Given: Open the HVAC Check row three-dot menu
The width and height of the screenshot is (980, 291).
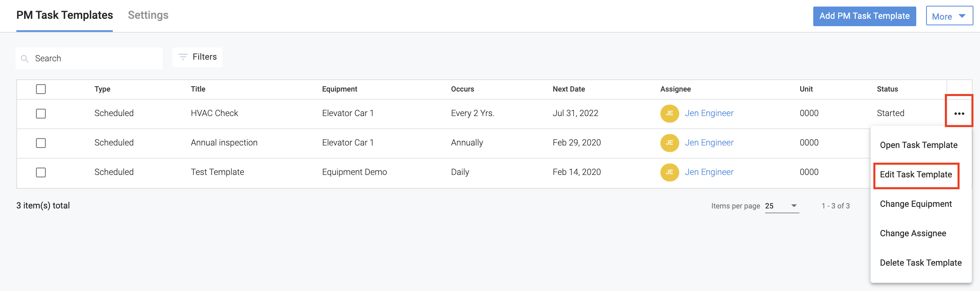Looking at the screenshot, I should pyautogui.click(x=959, y=113).
